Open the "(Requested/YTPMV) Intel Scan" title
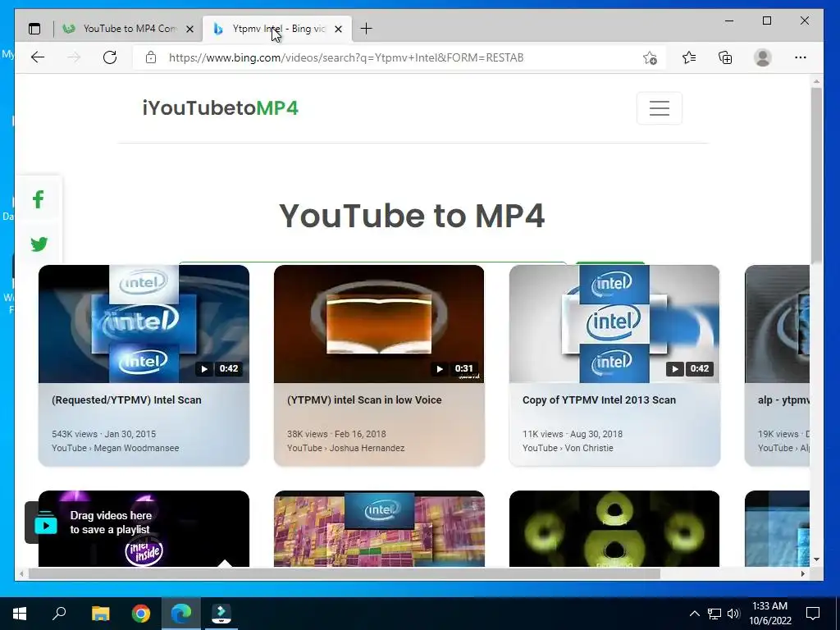 tap(126, 400)
